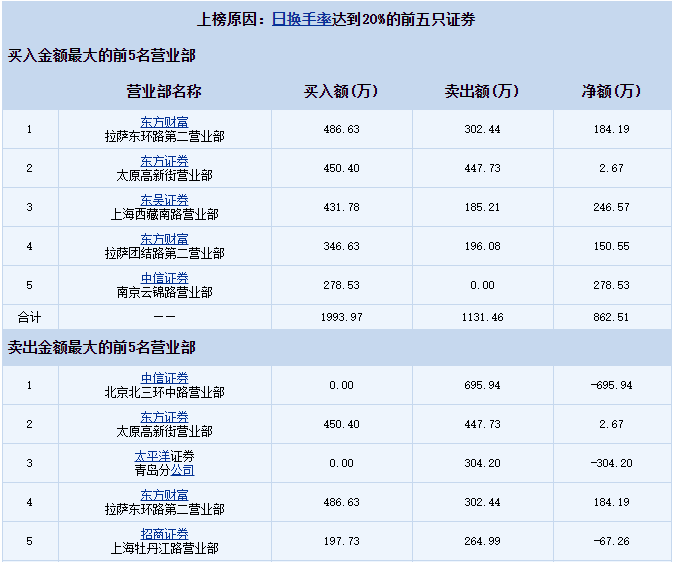Viewport: 673px width, 562px height.
Task: Select the 卖出金额最大的前5名营业部 heading
Action: [102, 348]
